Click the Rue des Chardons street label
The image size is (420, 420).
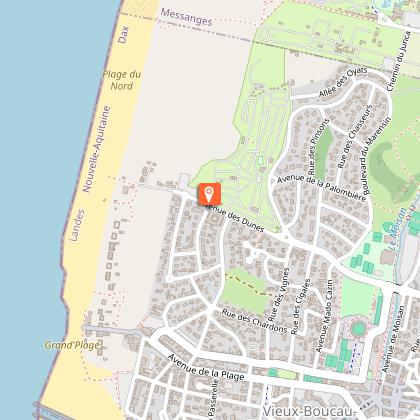pyautogui.click(x=254, y=321)
